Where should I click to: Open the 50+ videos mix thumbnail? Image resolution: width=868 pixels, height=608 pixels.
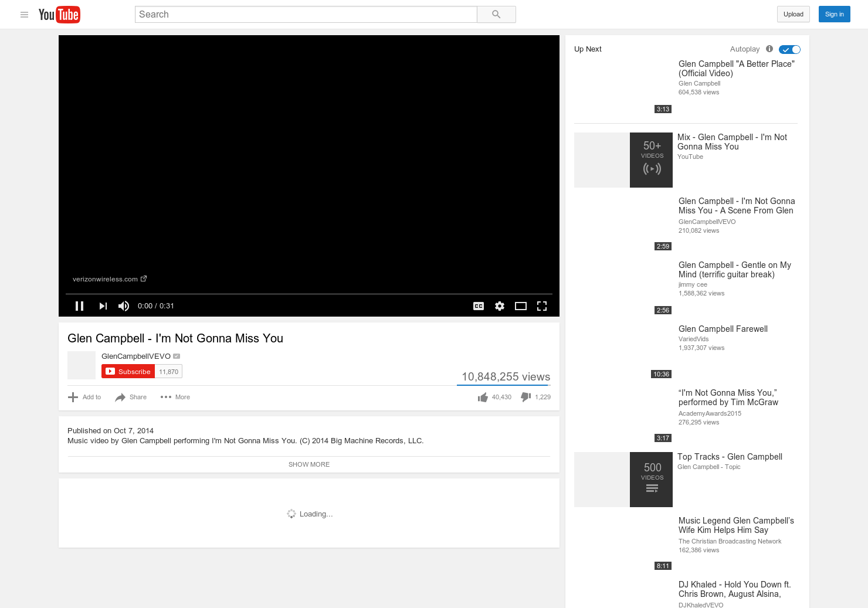(x=623, y=160)
